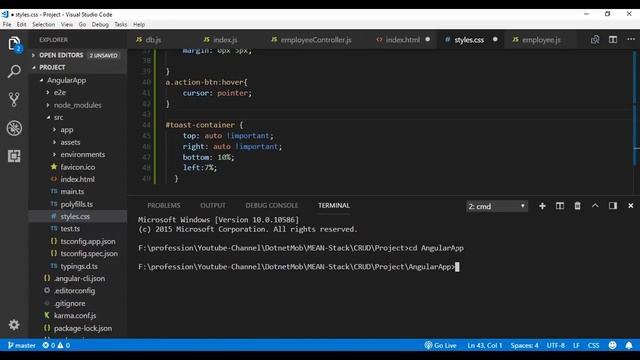Open the Source Control view
This screenshot has height=360, width=640.
[14, 100]
